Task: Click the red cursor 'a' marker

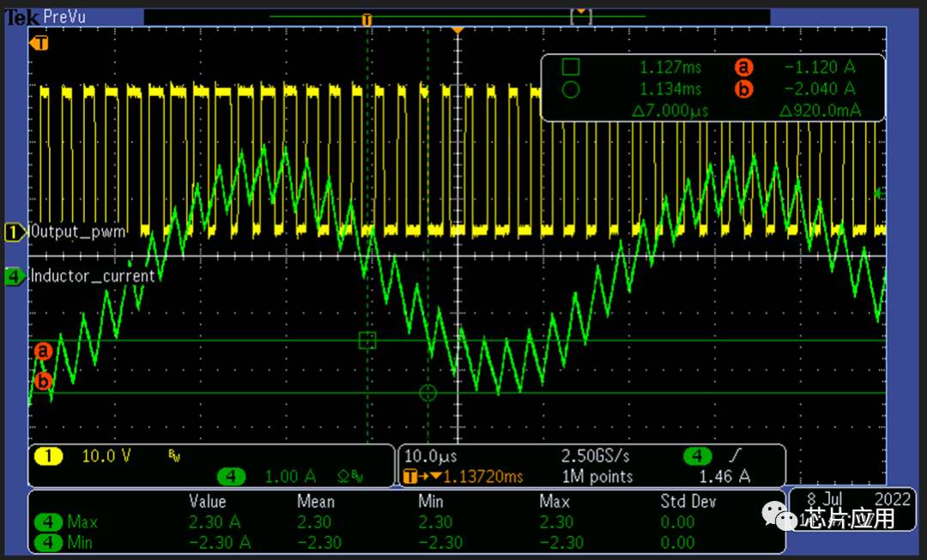Action: 43,351
